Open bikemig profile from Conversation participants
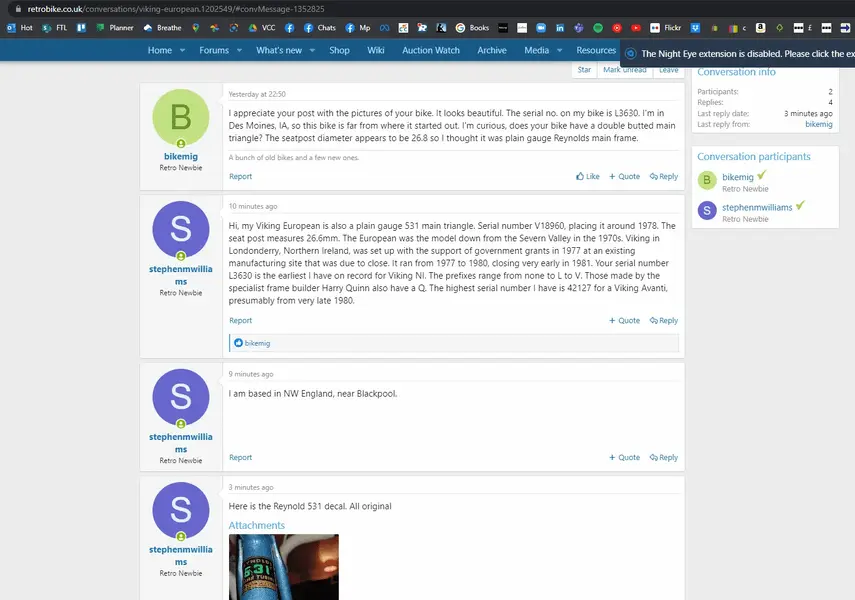Image resolution: width=855 pixels, height=600 pixels. pos(738,177)
